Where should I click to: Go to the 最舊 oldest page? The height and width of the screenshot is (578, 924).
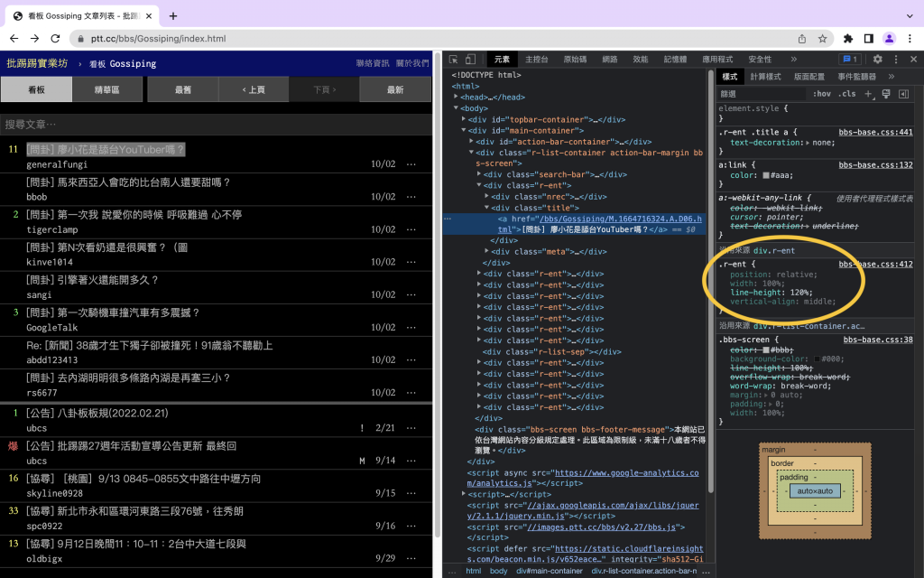183,89
